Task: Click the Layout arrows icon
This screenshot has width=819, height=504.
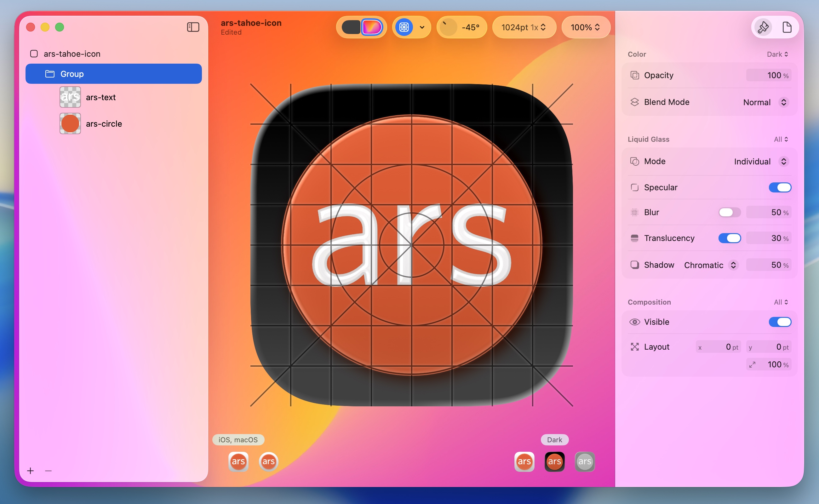Action: (634, 347)
